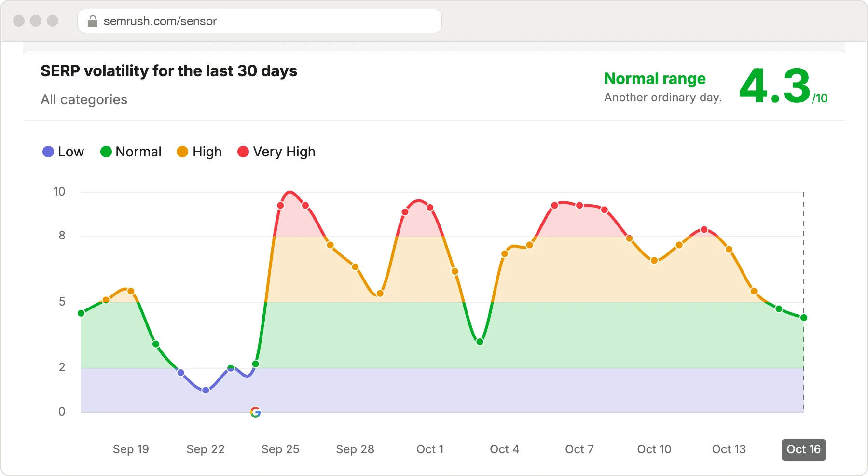The image size is (868, 476).
Task: Click the All categories subtitle
Action: [x=84, y=99]
